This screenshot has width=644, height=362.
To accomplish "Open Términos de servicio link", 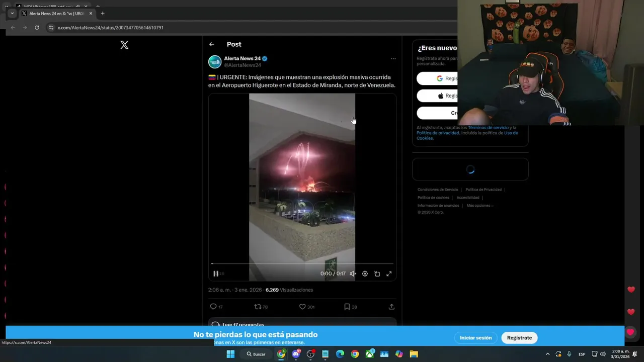I will tap(488, 128).
